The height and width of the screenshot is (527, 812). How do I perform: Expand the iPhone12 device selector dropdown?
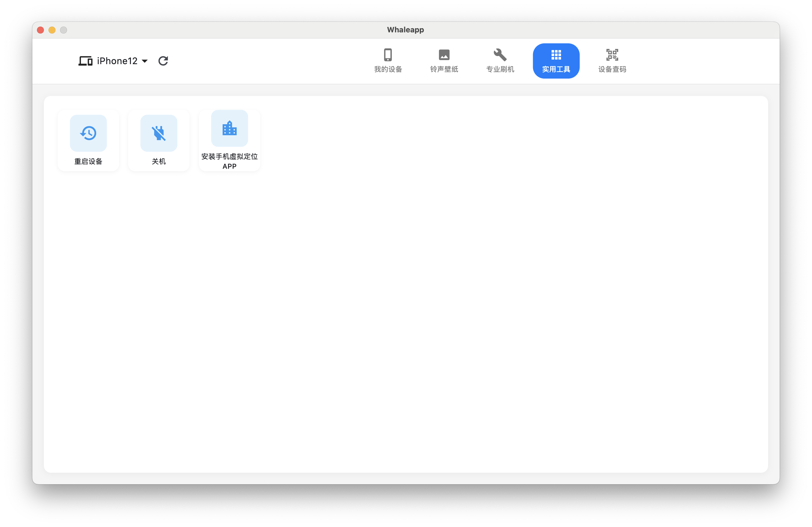[145, 62]
